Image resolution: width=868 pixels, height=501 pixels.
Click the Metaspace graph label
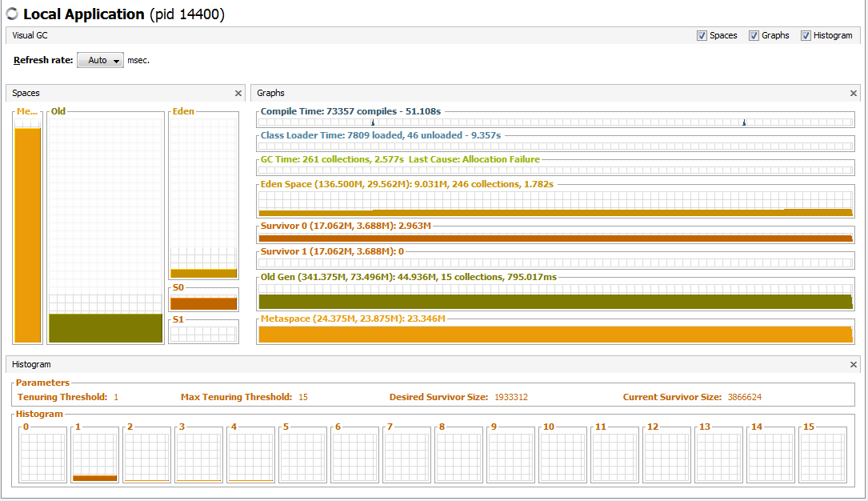click(353, 319)
